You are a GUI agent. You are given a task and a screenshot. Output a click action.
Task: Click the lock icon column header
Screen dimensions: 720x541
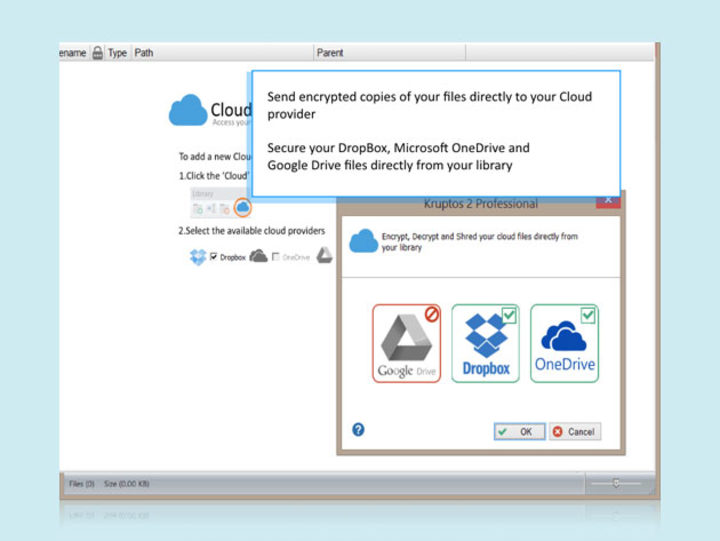click(x=97, y=53)
